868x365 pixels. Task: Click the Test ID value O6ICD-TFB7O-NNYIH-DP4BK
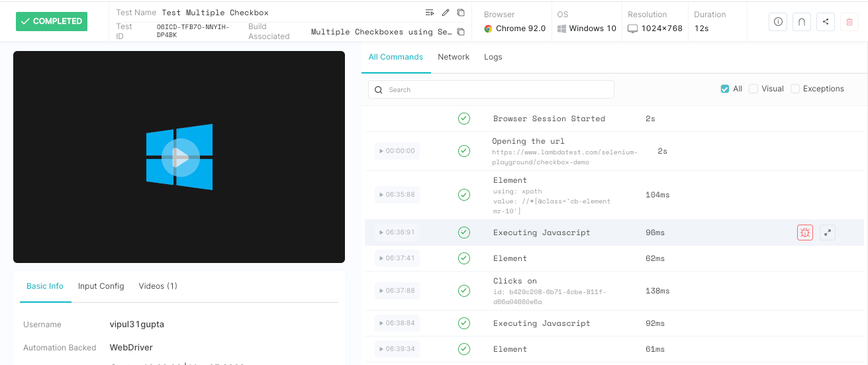click(x=193, y=32)
